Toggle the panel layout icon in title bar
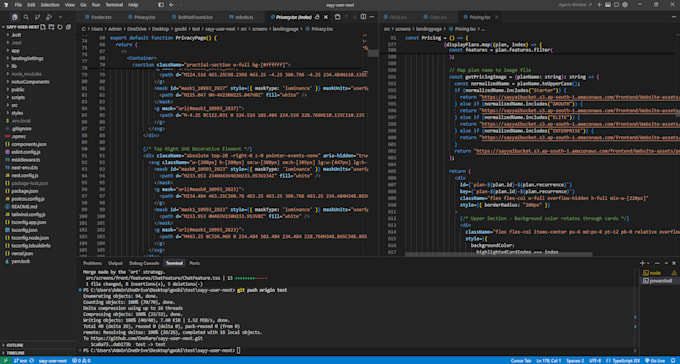 (608, 5)
